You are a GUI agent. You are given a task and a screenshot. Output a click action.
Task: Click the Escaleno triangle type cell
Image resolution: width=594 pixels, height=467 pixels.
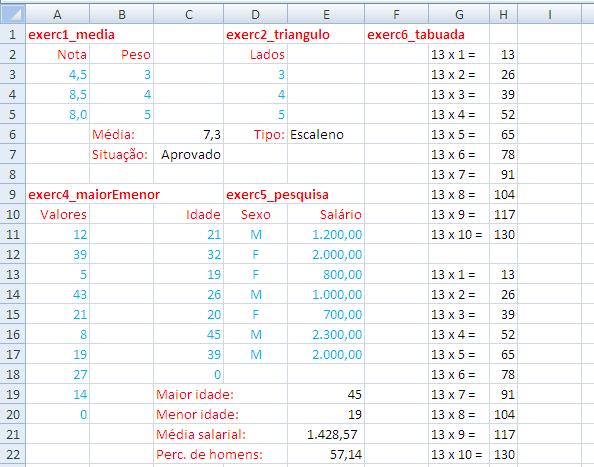click(326, 134)
